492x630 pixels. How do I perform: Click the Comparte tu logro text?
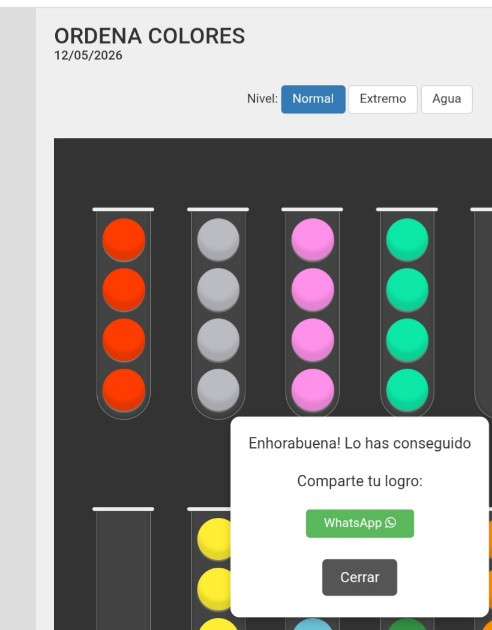pos(360,481)
